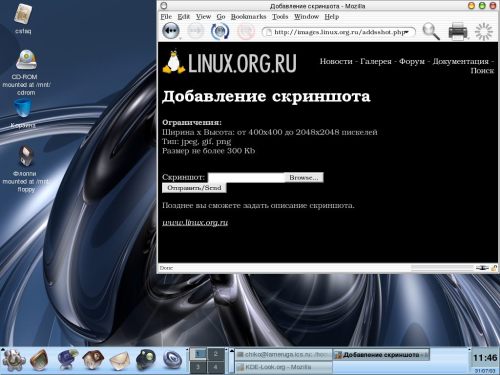The image size is (500, 375).
Task: Activate the chiko@lamenuga taskbar entry
Action: coord(284,355)
